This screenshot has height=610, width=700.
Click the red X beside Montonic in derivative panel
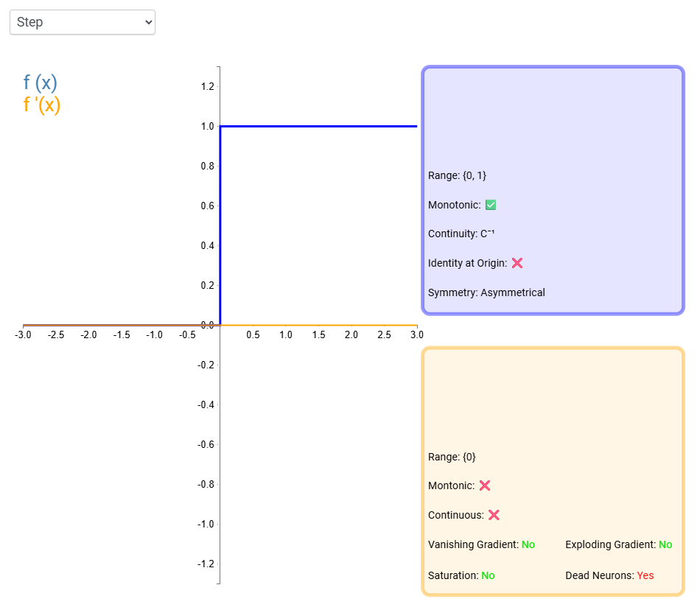click(485, 485)
